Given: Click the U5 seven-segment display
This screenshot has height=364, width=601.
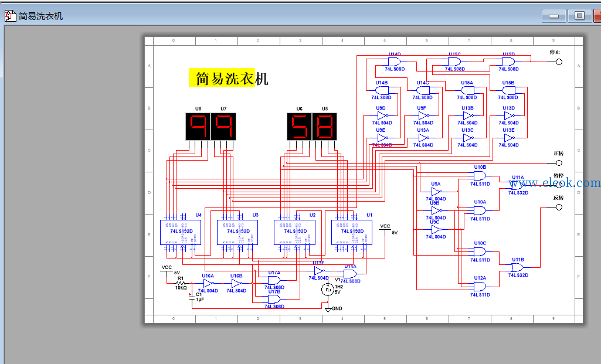Looking at the screenshot, I should click(x=324, y=127).
